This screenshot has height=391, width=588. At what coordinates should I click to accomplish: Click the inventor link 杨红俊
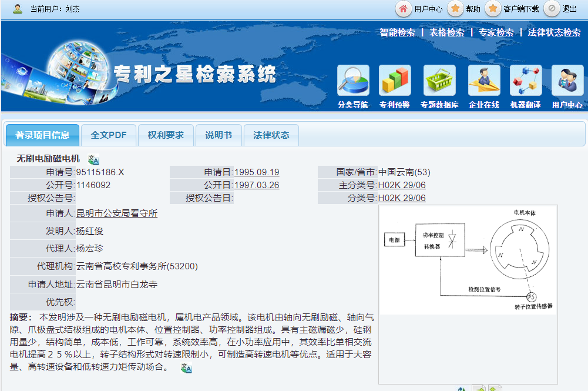coord(90,230)
